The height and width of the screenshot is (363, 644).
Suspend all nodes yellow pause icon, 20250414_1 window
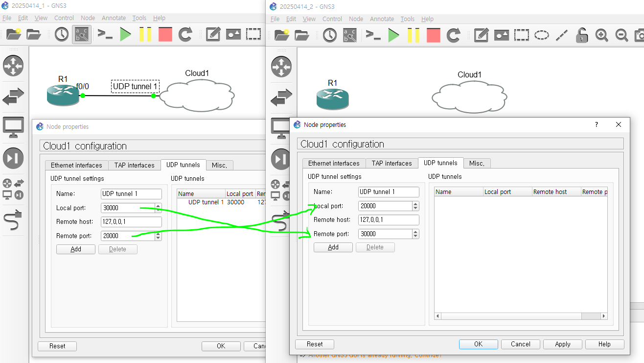145,34
